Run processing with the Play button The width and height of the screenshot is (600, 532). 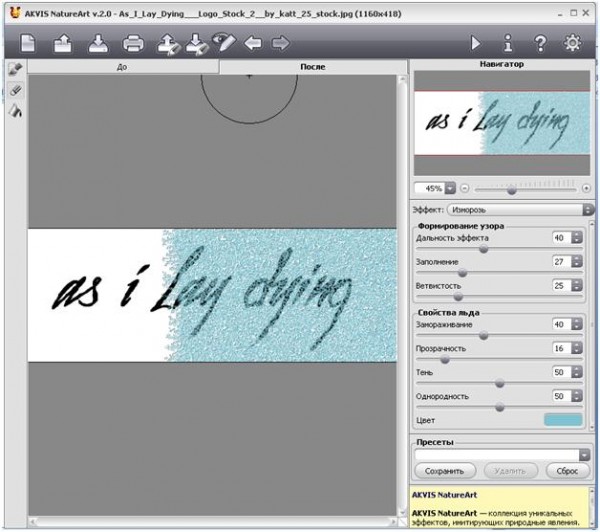click(475, 43)
